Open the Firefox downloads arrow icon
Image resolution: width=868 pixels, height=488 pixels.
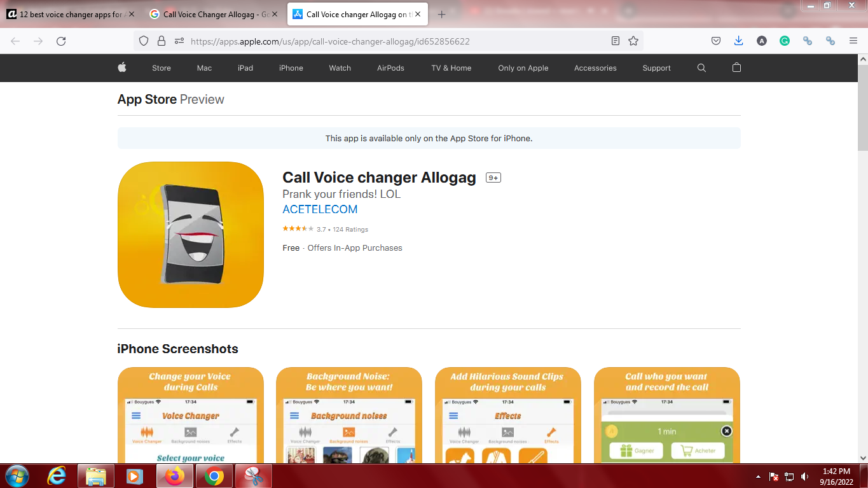pyautogui.click(x=738, y=41)
